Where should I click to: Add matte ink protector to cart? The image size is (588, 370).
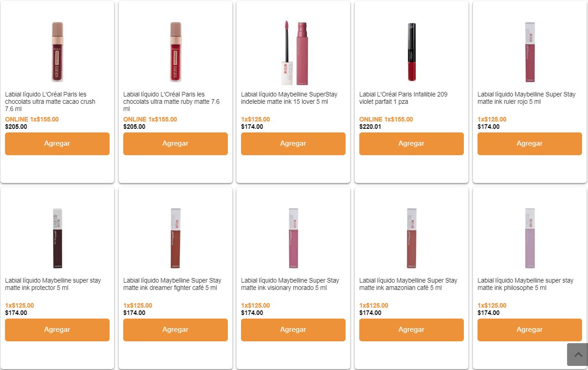pos(57,330)
